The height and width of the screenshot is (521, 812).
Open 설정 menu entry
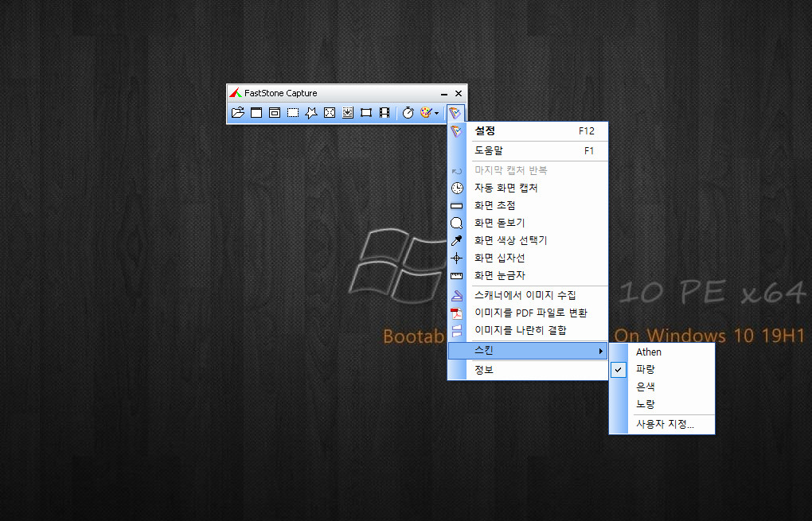(529, 131)
